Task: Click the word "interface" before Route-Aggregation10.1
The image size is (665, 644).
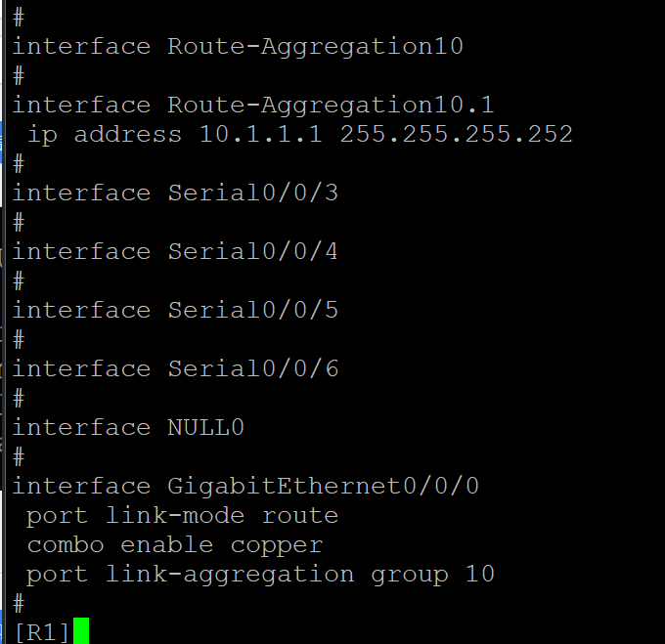Action: pyautogui.click(x=81, y=105)
